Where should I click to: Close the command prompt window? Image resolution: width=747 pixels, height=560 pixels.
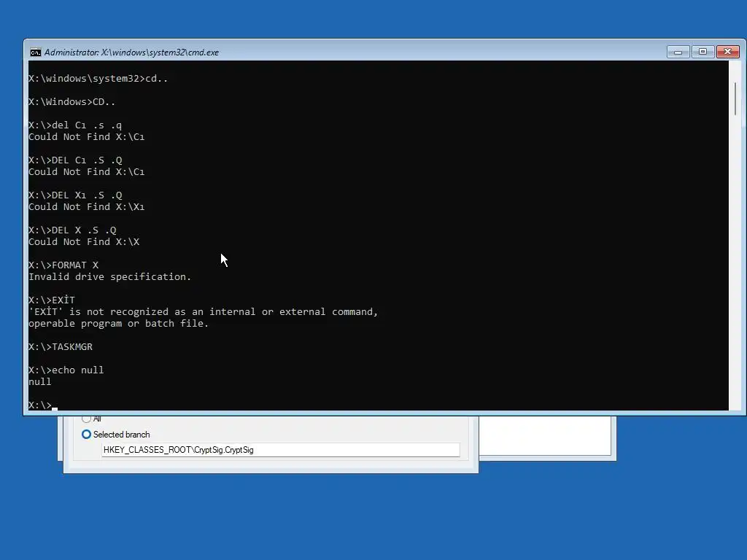pyautogui.click(x=728, y=52)
